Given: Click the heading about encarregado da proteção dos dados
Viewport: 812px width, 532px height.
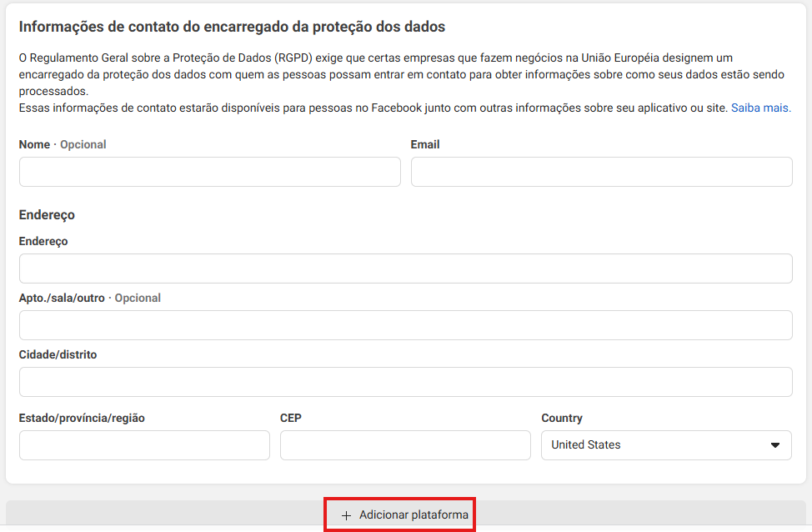Looking at the screenshot, I should point(232,27).
